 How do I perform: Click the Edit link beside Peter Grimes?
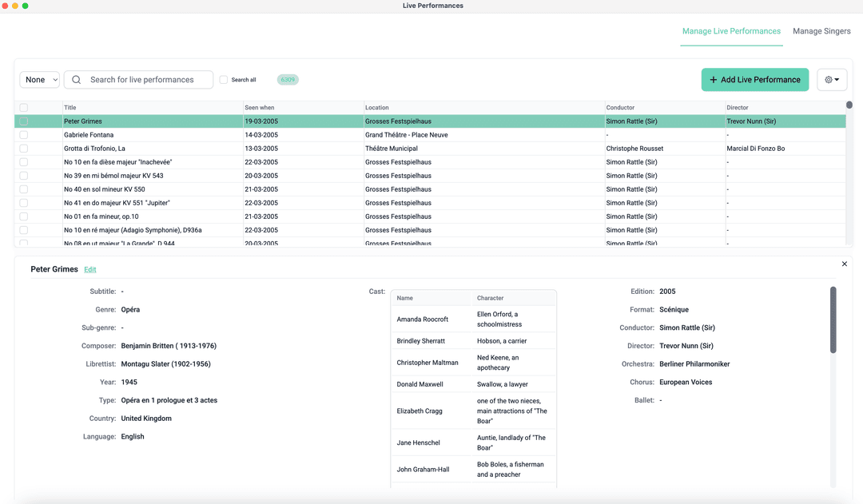(90, 270)
